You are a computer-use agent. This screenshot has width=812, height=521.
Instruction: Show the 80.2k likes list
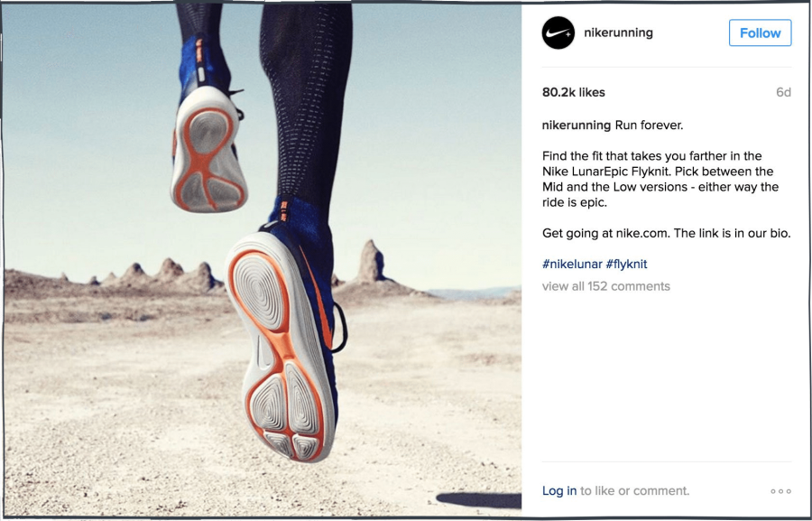573,92
